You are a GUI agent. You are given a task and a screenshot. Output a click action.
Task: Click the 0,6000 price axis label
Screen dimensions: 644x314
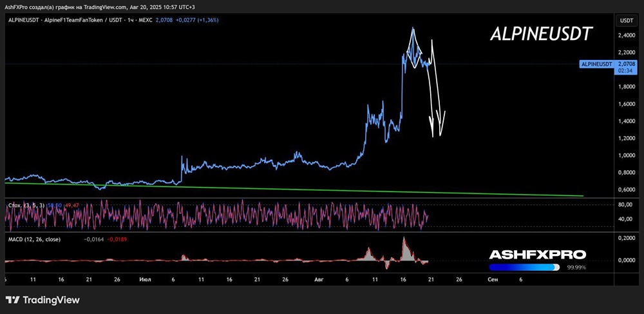[627, 190]
